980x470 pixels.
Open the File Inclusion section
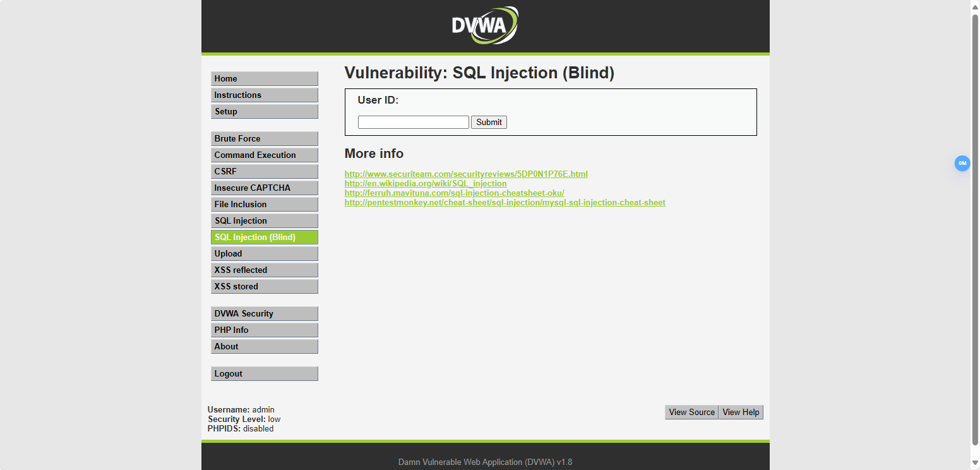264,205
